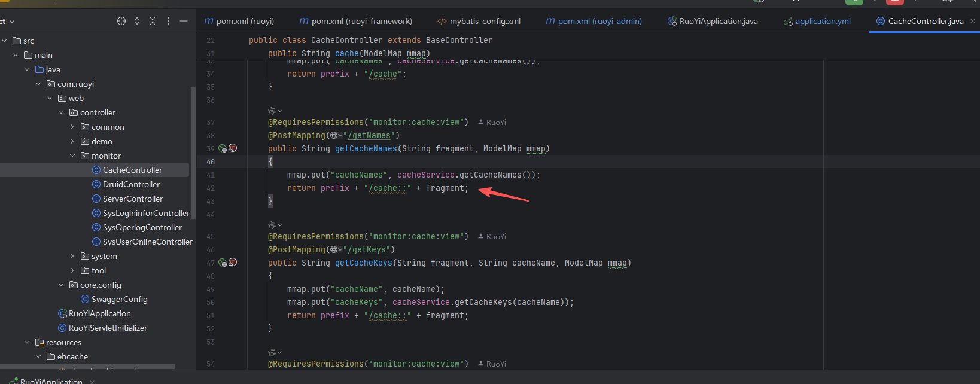Hide the Project tool window

click(184, 21)
